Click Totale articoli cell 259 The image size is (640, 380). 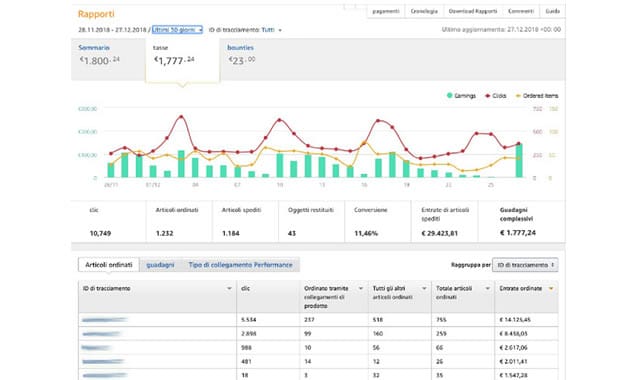click(x=441, y=333)
